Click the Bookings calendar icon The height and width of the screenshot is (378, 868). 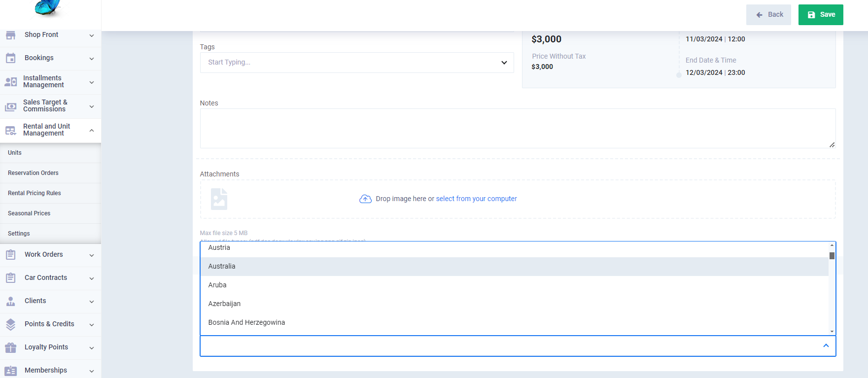pyautogui.click(x=10, y=58)
